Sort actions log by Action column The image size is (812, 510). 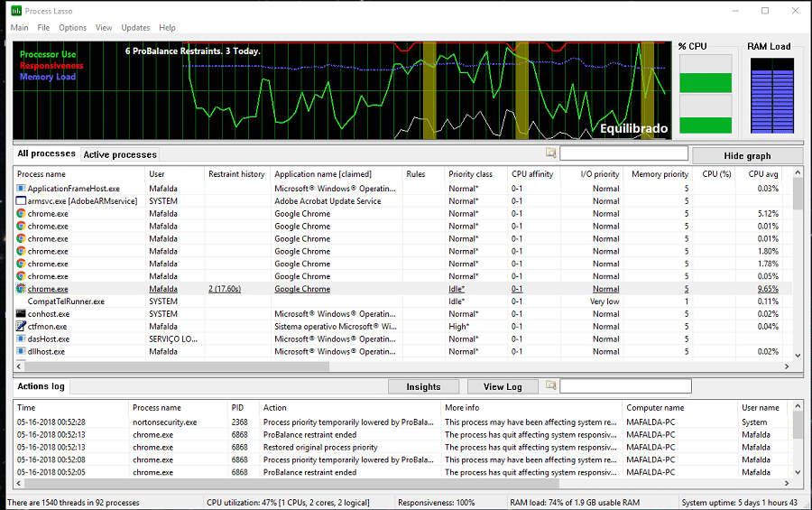(349, 408)
